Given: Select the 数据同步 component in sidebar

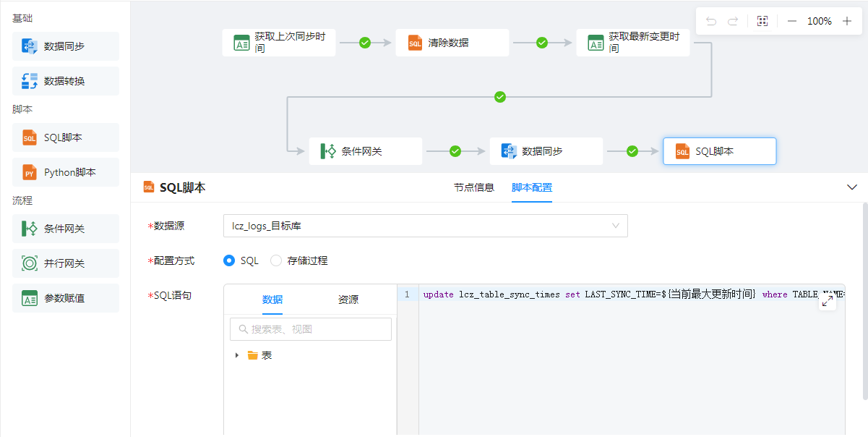Looking at the screenshot, I should pos(65,46).
